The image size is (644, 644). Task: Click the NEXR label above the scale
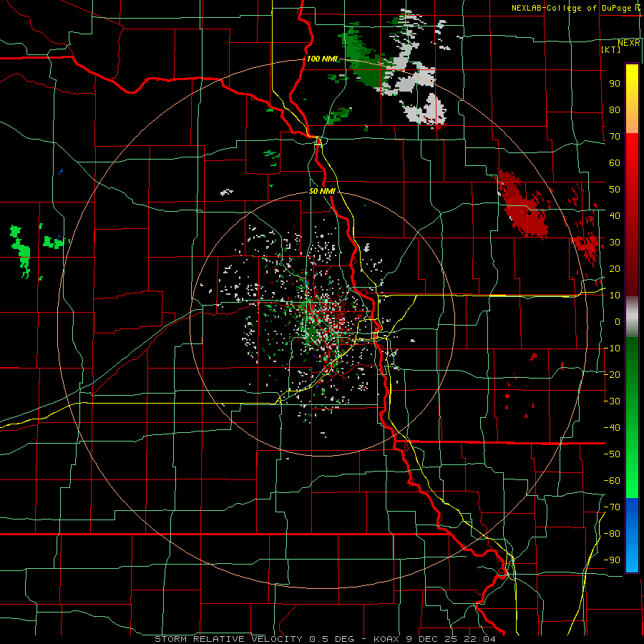[629, 43]
